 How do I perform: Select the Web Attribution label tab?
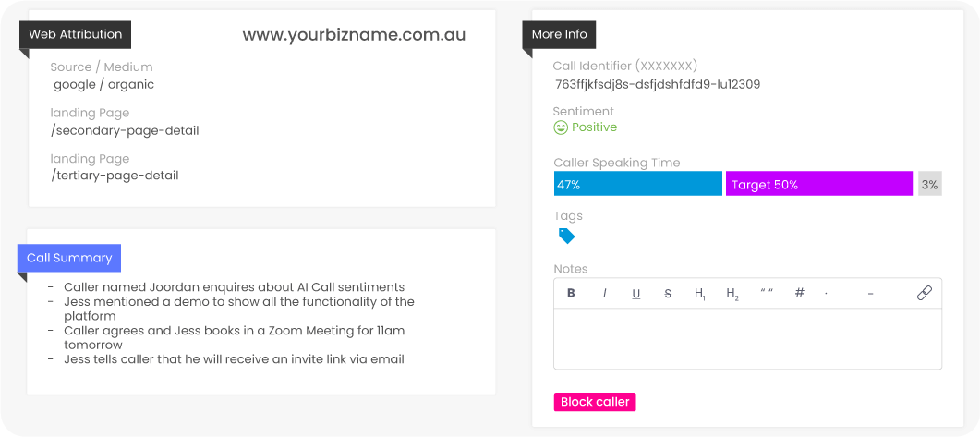76,34
